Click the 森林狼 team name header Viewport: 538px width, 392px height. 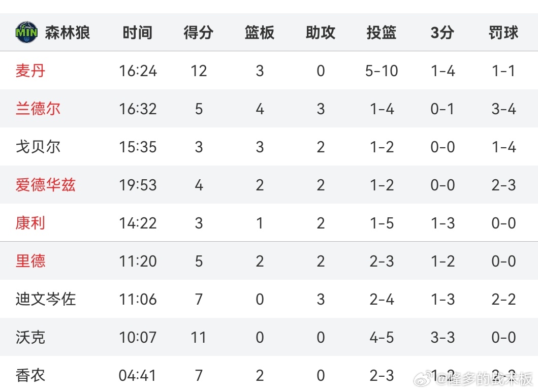67,32
